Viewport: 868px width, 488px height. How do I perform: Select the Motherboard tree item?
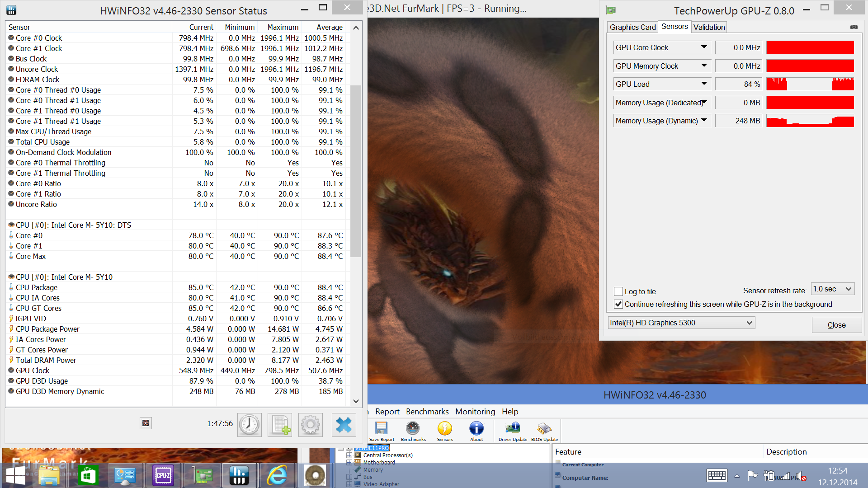click(379, 462)
